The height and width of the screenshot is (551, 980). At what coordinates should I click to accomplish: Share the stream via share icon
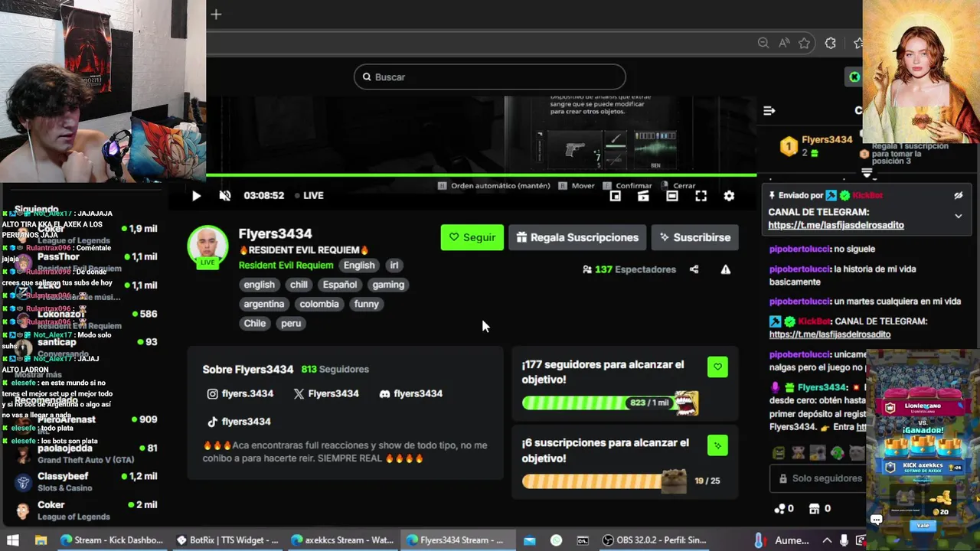point(694,269)
